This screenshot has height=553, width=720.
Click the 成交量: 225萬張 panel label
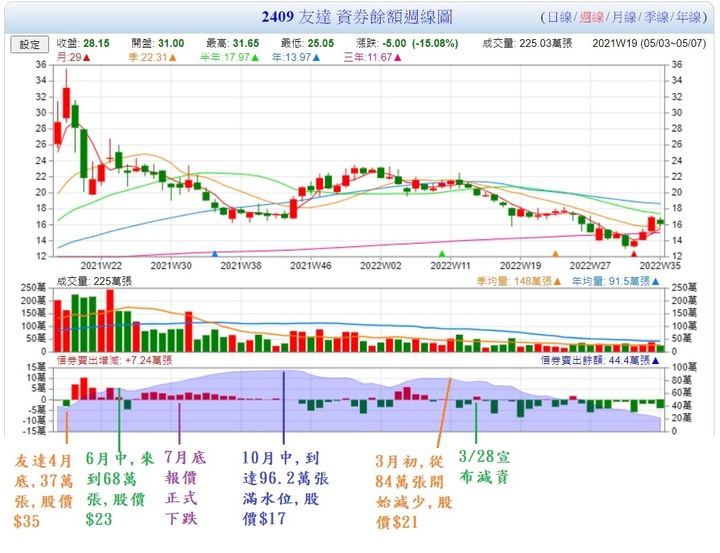tap(94, 282)
